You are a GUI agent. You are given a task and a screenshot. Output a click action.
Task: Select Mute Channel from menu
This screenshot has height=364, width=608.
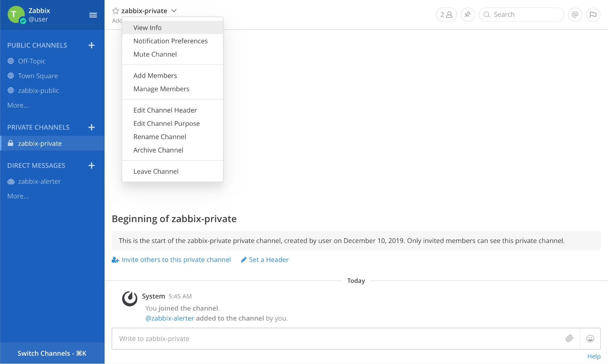(x=155, y=54)
